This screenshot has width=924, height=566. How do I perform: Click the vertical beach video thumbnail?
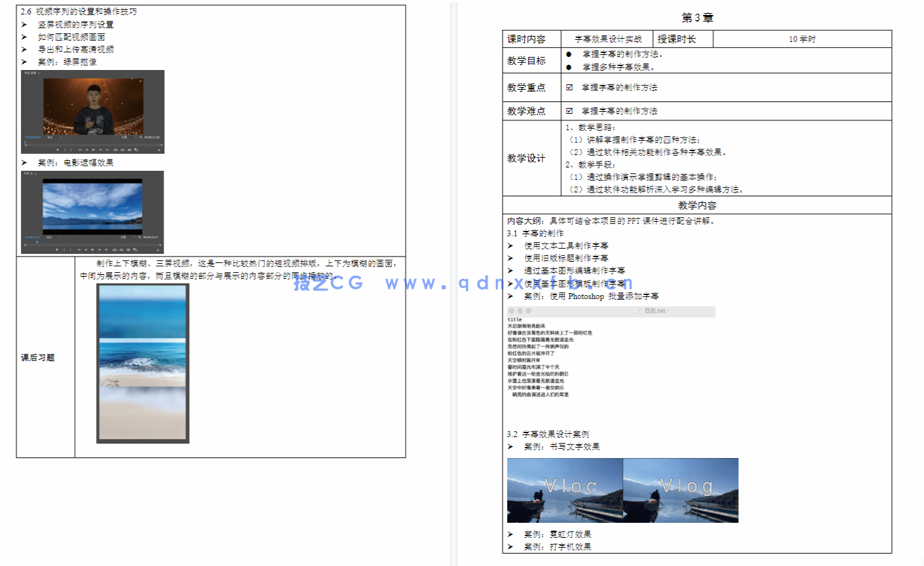point(142,363)
